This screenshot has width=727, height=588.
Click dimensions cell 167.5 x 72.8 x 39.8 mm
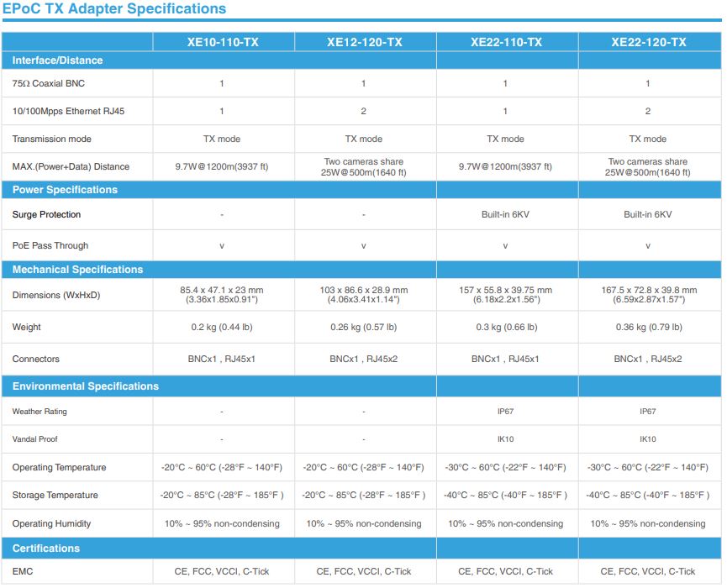pos(649,295)
